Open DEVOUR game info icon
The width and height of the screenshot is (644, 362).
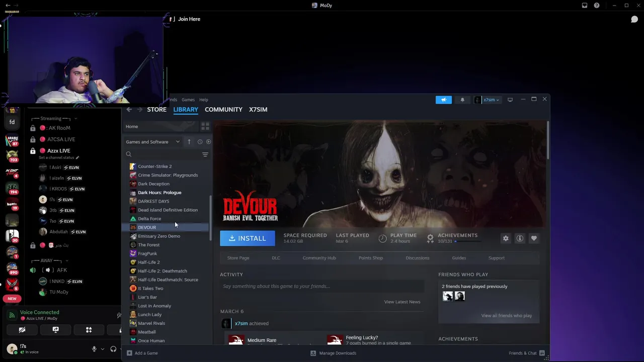pyautogui.click(x=520, y=238)
